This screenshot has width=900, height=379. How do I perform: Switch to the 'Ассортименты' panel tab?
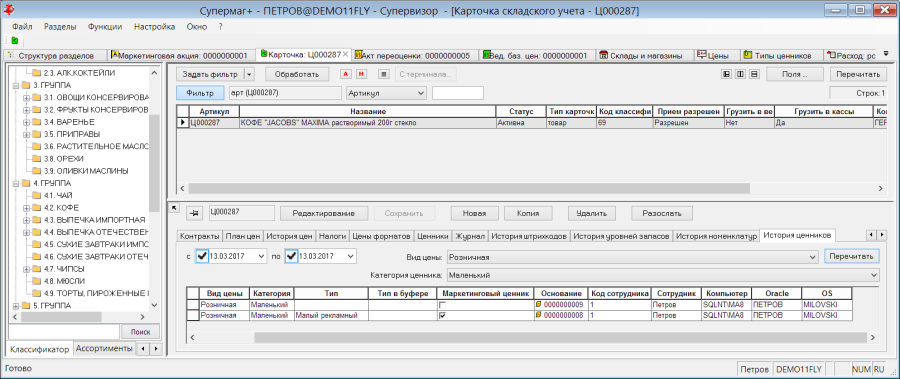104,349
